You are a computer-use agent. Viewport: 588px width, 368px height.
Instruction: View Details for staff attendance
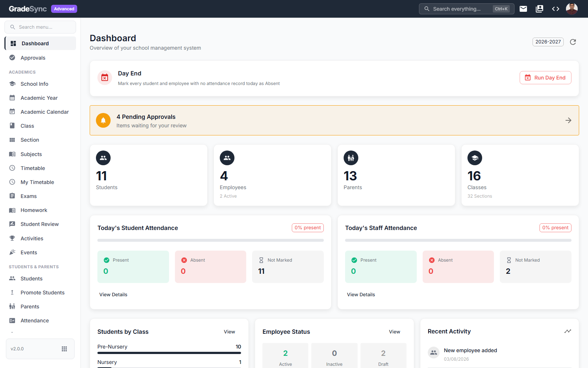361,294
